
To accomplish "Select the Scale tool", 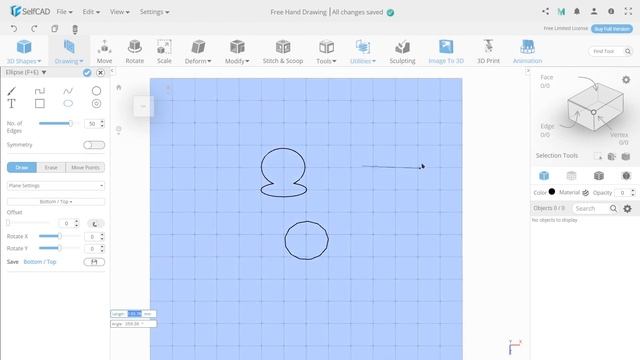I will point(164,51).
